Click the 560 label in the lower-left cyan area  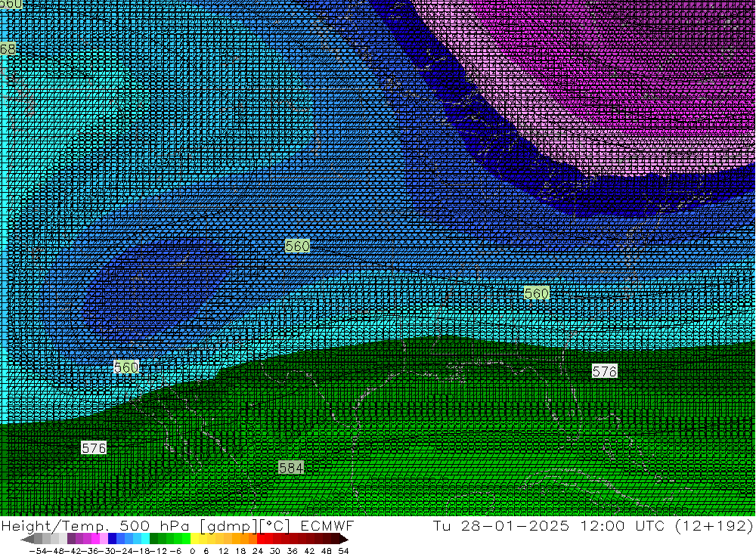click(126, 367)
